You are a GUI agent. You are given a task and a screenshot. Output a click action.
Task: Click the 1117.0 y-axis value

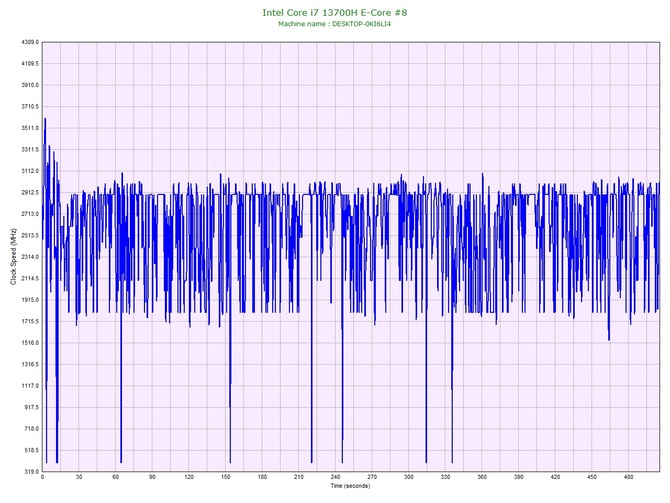30,386
